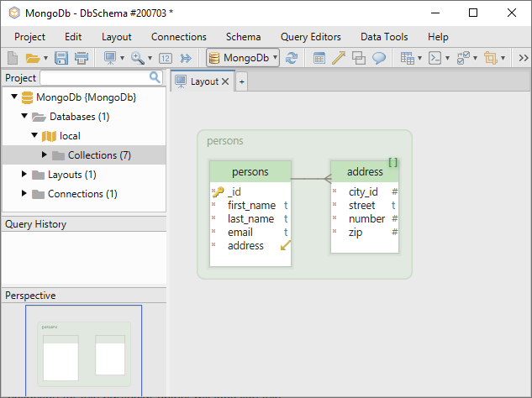Open the SQL editor dropdown arrow
Viewport: 532px width, 398px height.
point(447,58)
